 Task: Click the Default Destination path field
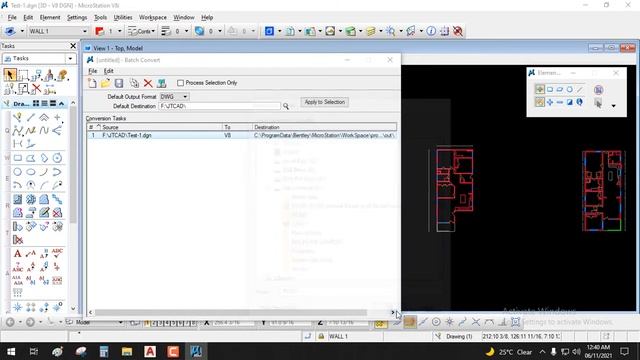220,106
